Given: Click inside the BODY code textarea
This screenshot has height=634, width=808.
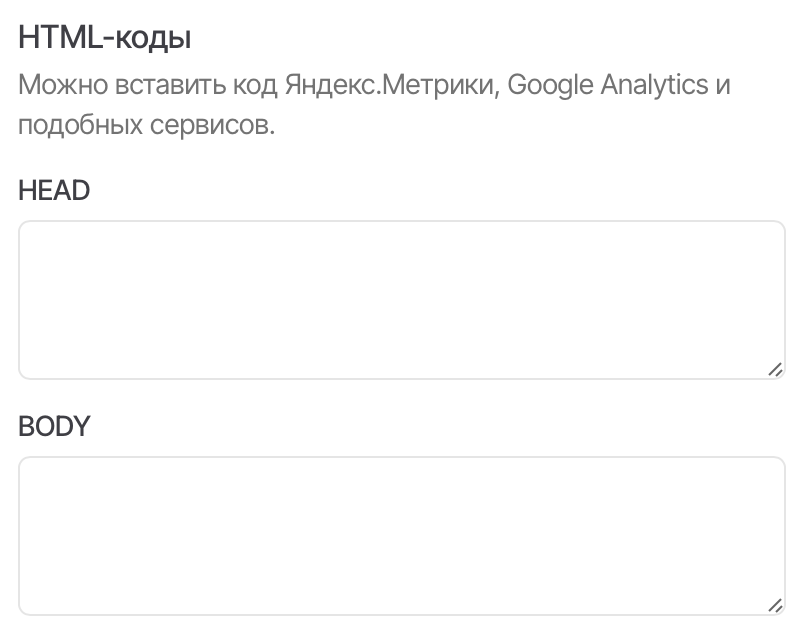Looking at the screenshot, I should (x=401, y=536).
